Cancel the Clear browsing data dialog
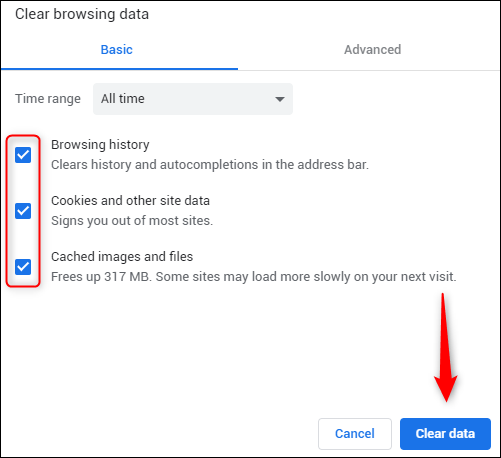Image resolution: width=501 pixels, height=458 pixels. pos(355,434)
